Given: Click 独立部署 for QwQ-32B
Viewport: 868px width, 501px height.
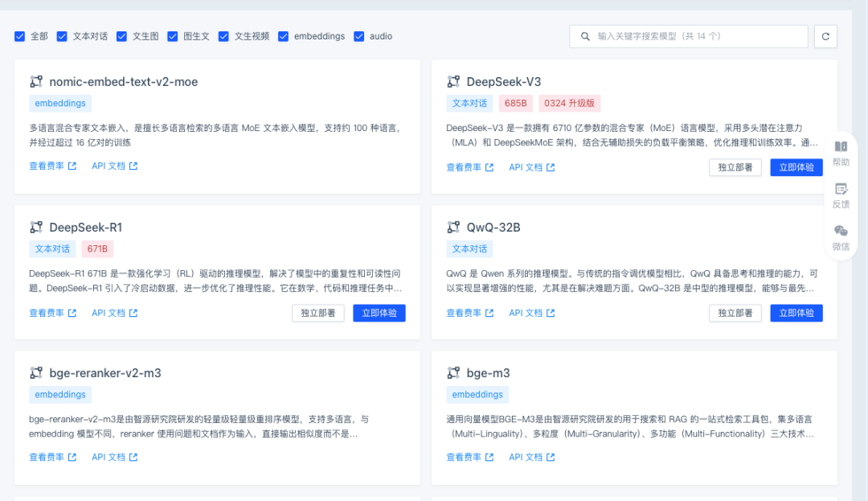Looking at the screenshot, I should [x=735, y=313].
